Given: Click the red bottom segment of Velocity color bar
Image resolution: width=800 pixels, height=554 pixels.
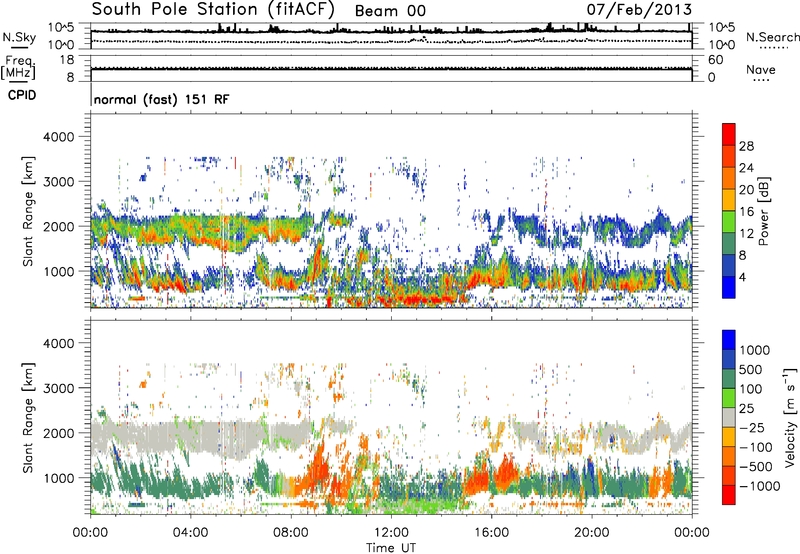Looking at the screenshot, I should pyautogui.click(x=729, y=495).
